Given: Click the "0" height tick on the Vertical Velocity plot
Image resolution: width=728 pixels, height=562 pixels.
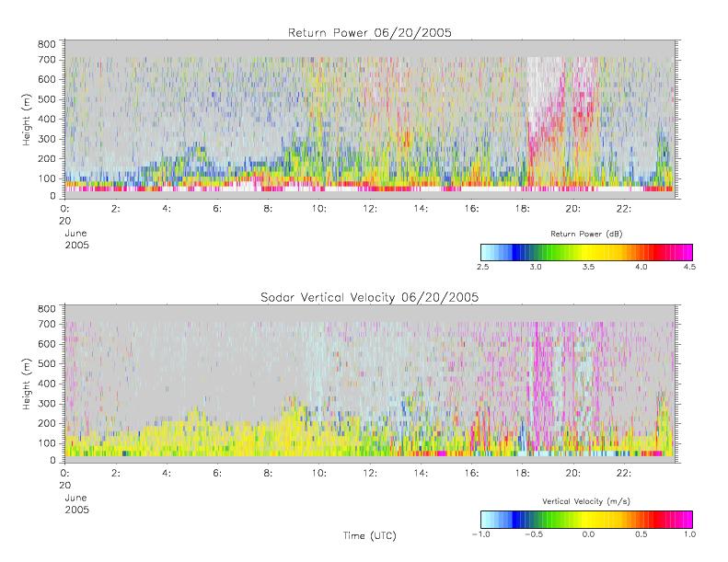Looking at the screenshot, I should (x=52, y=461).
